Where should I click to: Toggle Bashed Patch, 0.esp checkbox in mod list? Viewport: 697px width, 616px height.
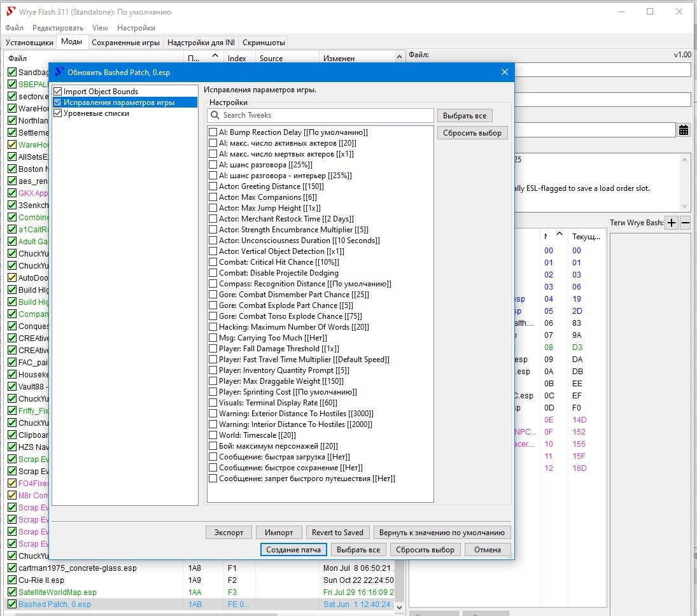[x=12, y=605]
